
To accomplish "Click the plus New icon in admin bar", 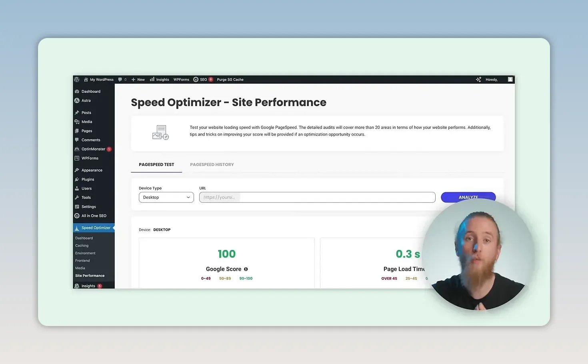I will 133,80.
